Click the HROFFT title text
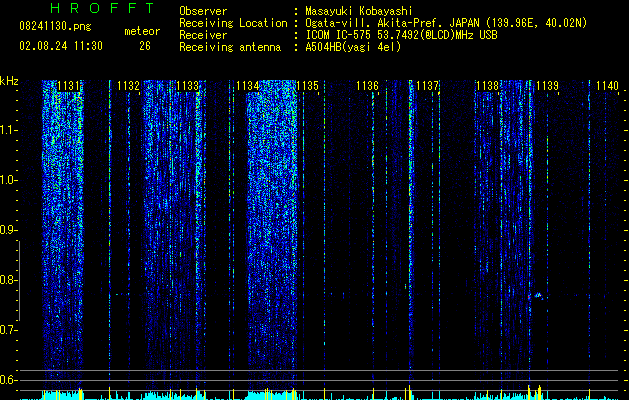This screenshot has width=629, height=400. coord(103,8)
